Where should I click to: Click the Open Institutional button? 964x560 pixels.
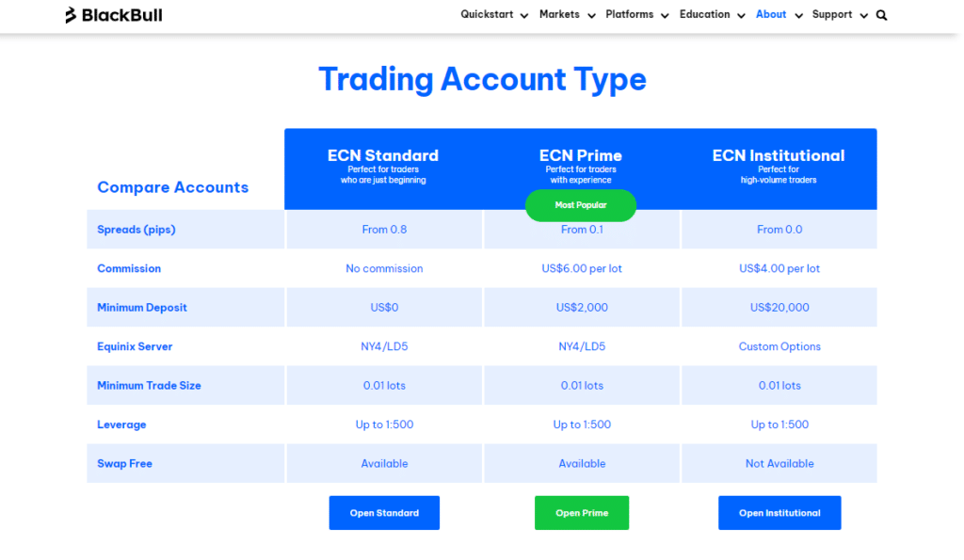pos(779,513)
